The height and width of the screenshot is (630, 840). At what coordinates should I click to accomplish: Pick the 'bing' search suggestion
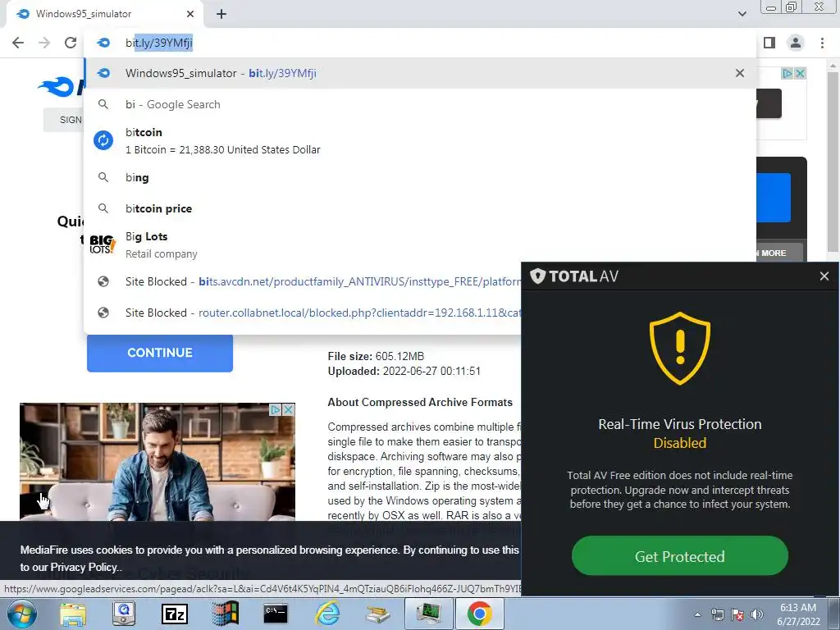coord(421,177)
